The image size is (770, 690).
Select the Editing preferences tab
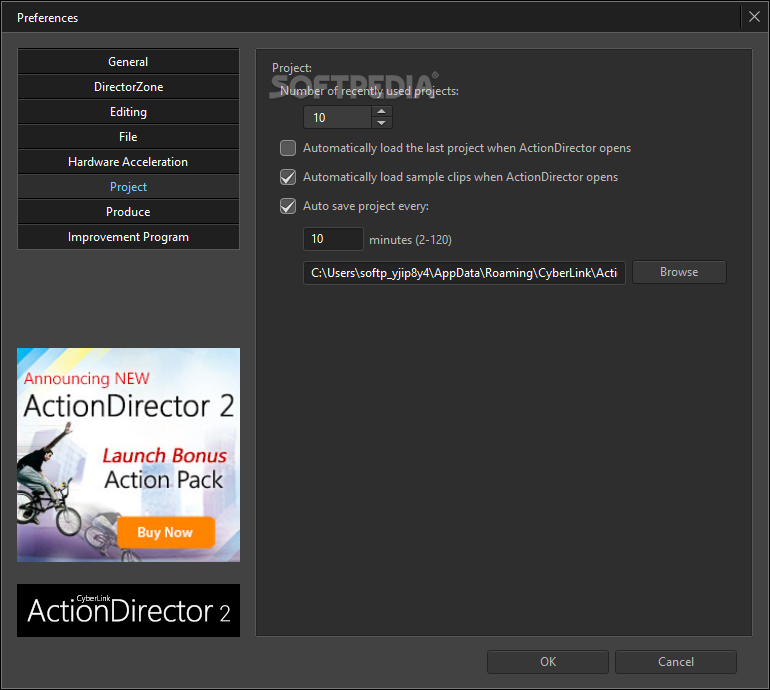[x=128, y=112]
